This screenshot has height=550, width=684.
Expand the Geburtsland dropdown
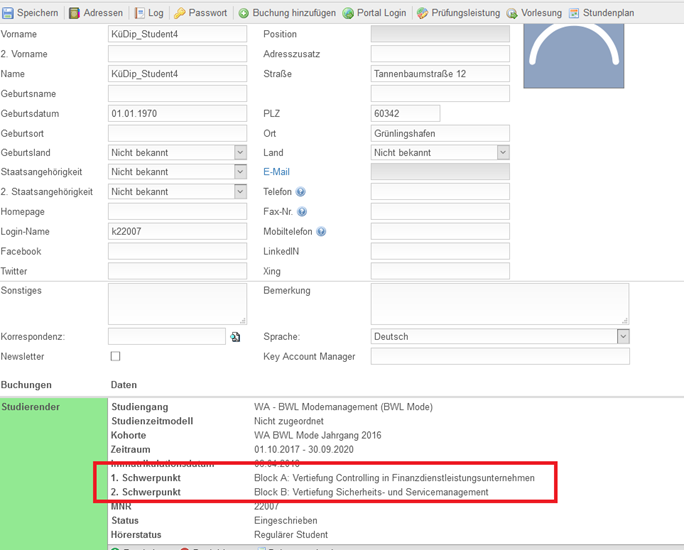240,153
